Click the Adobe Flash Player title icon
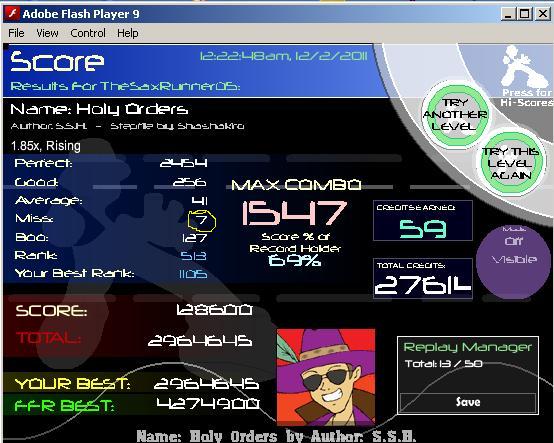Viewport: 554px width, 443px height. coord(13,14)
